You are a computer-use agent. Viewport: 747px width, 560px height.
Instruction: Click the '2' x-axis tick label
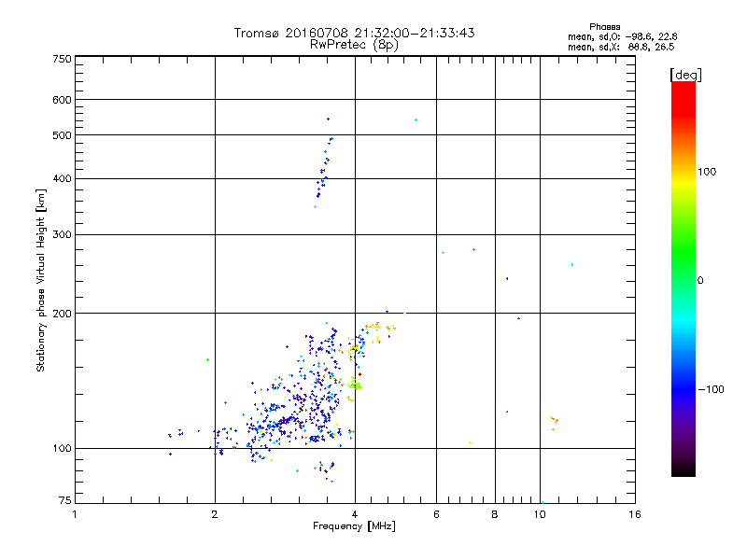coord(215,514)
